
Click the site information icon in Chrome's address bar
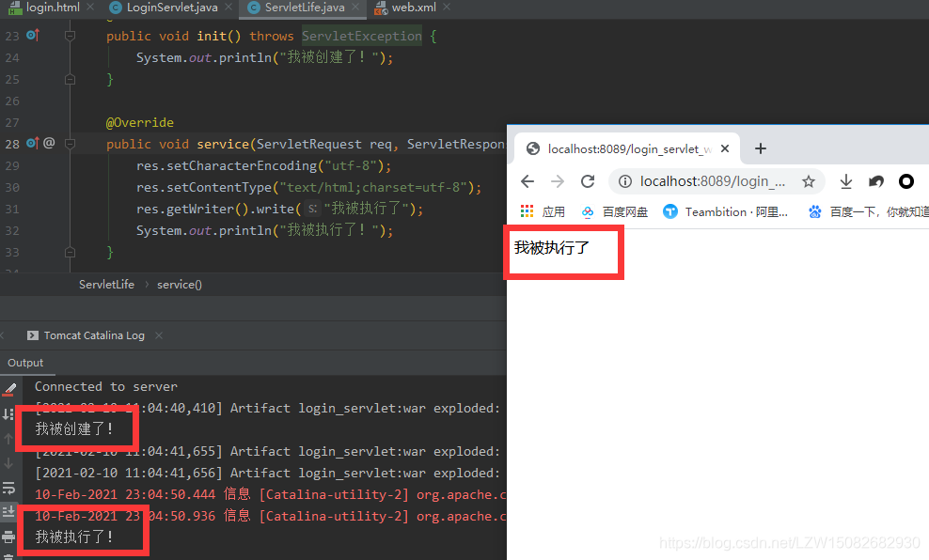tap(625, 181)
